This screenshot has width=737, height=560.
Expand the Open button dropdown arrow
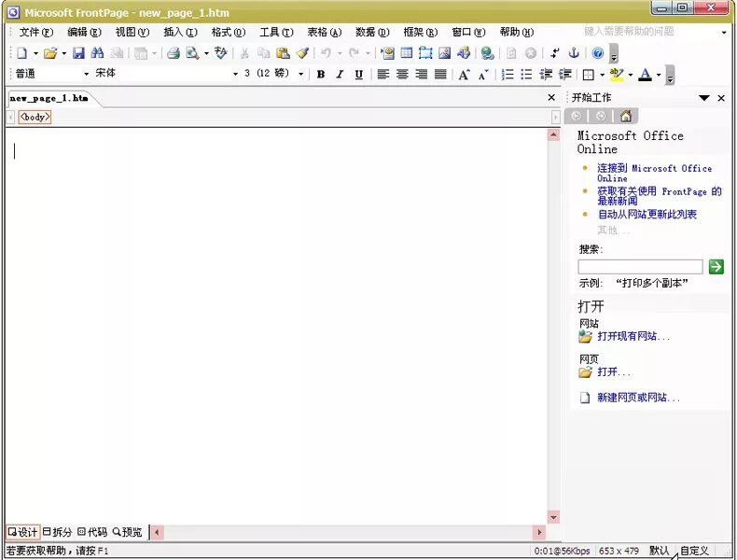click(x=64, y=53)
